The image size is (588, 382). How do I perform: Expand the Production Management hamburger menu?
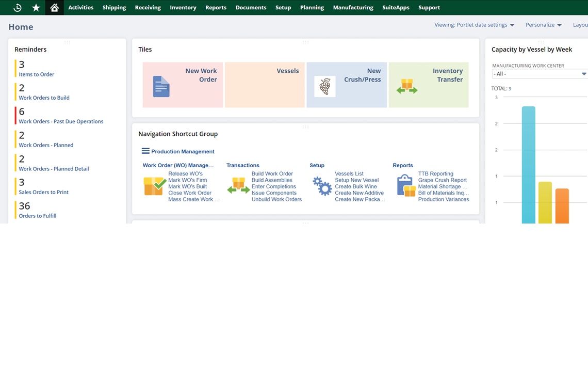(145, 151)
